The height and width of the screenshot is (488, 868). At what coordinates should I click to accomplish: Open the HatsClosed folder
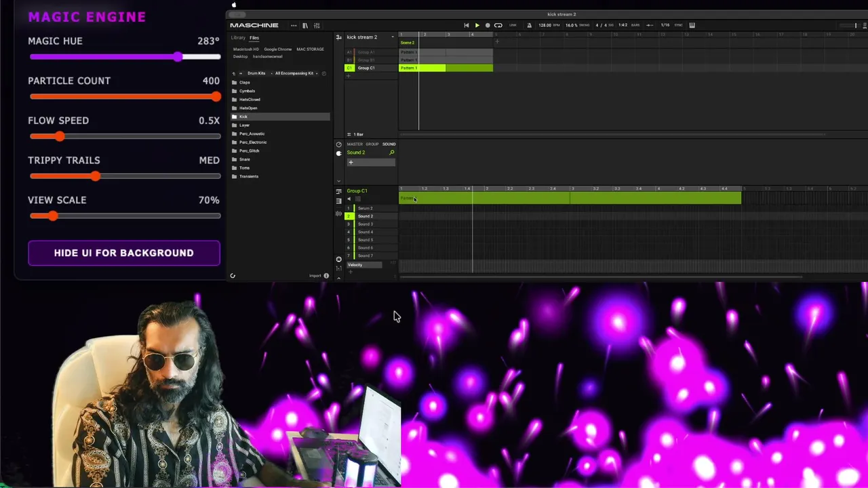[281, 100]
